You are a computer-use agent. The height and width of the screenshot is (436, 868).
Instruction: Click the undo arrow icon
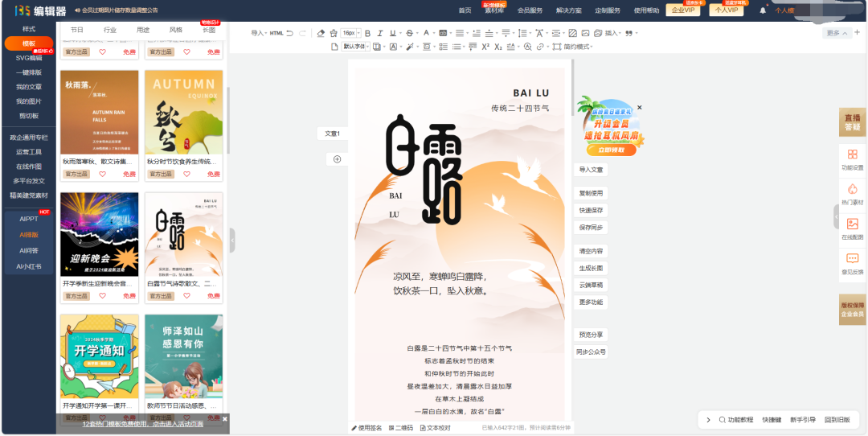(291, 33)
